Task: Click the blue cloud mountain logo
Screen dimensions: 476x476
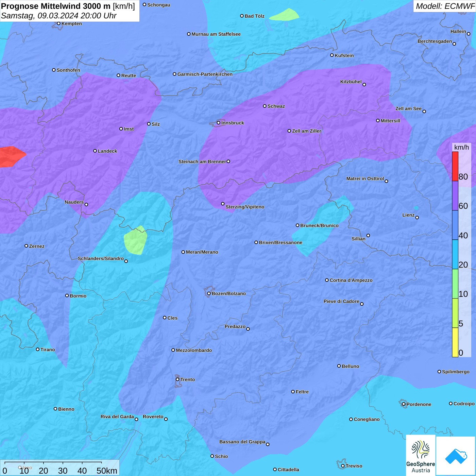Action: point(456,456)
